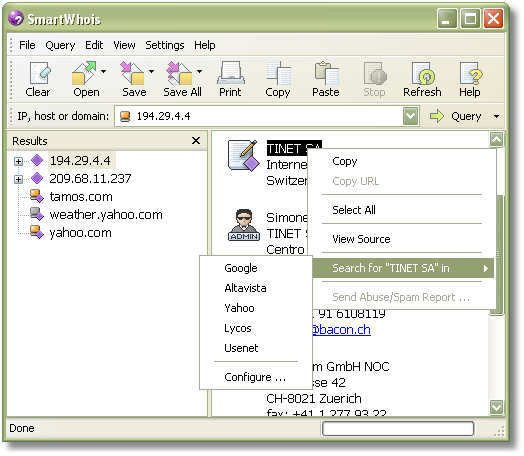Open the File menu
This screenshot has height=456, width=524.
pyautogui.click(x=27, y=45)
